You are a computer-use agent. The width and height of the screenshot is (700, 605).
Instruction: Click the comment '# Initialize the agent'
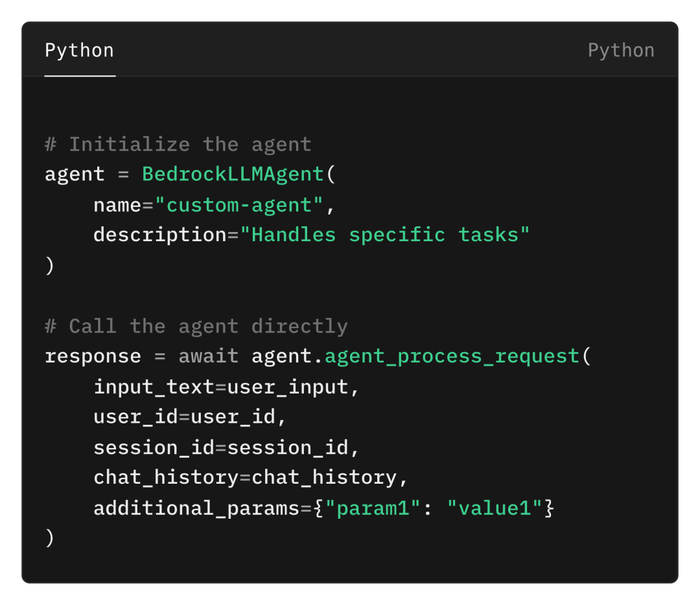coord(178,144)
